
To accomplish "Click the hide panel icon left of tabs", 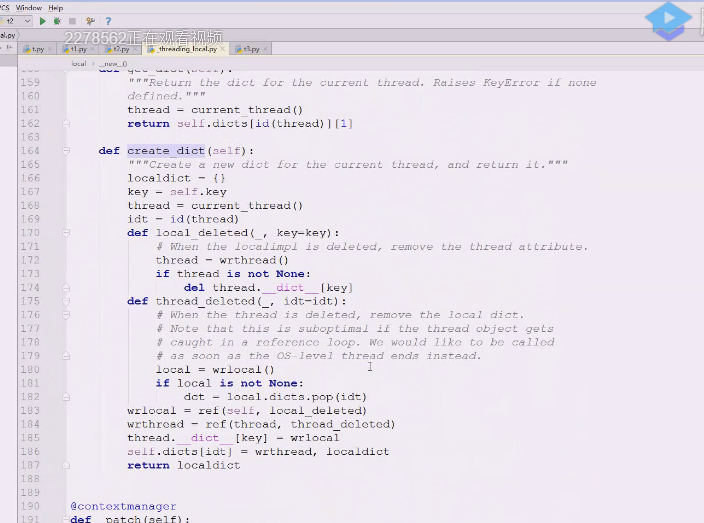I will (9, 48).
